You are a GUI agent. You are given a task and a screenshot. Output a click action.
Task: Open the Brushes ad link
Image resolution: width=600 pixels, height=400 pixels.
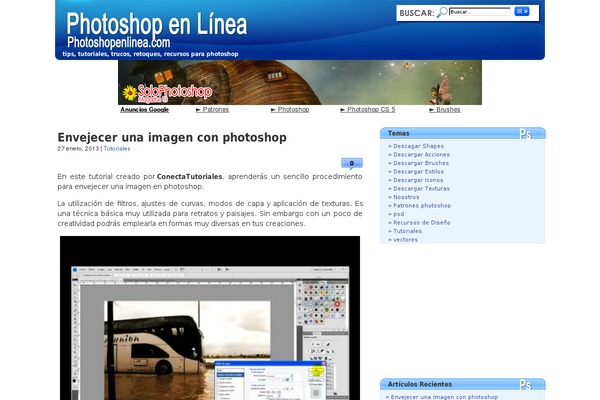tap(445, 109)
